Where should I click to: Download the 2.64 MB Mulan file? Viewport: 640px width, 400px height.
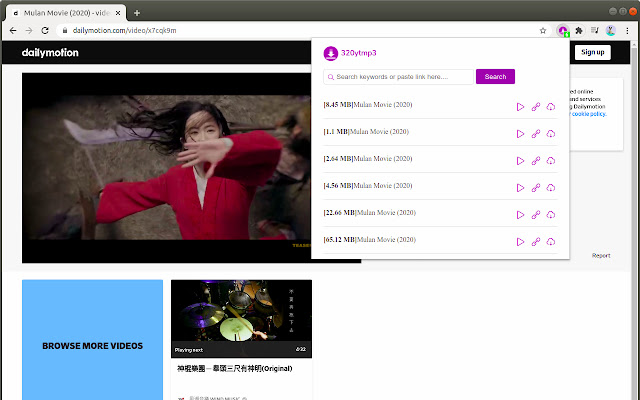(x=551, y=160)
